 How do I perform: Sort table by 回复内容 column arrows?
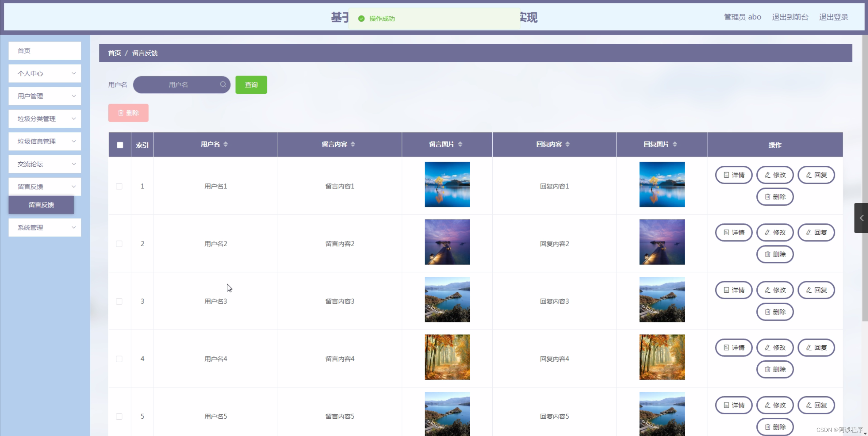point(567,144)
